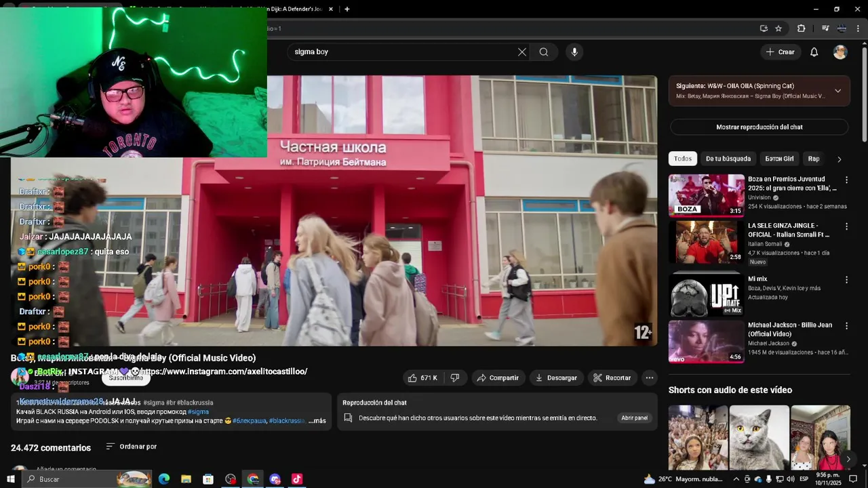The width and height of the screenshot is (868, 488).
Task: Open the volume speaker tray icon
Action: click(790, 479)
